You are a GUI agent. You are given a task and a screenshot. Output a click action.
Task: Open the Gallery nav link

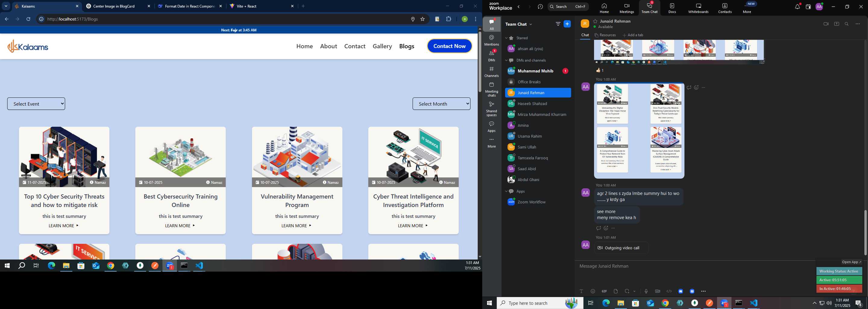382,46
